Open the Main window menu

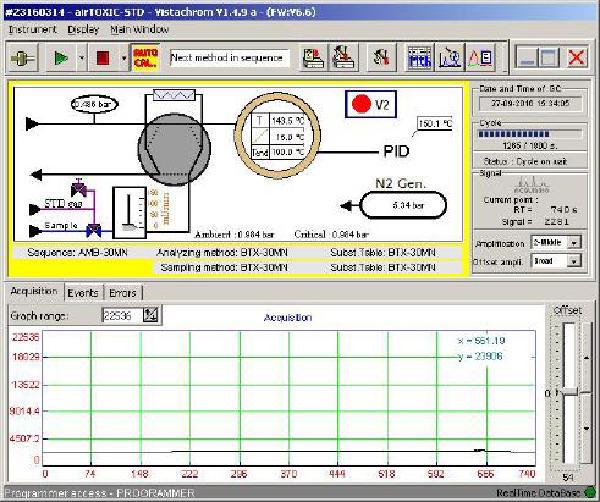tap(138, 29)
